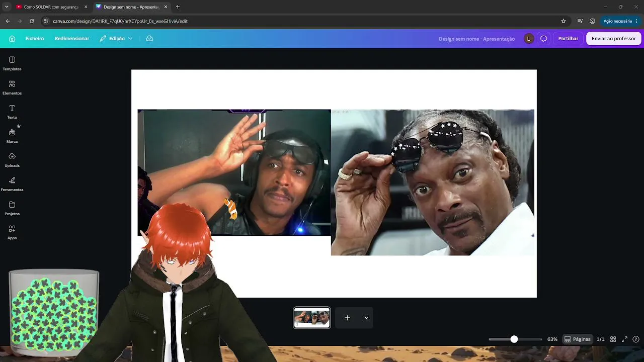
Task: Open the Uploads panel in sidebar
Action: 12,160
